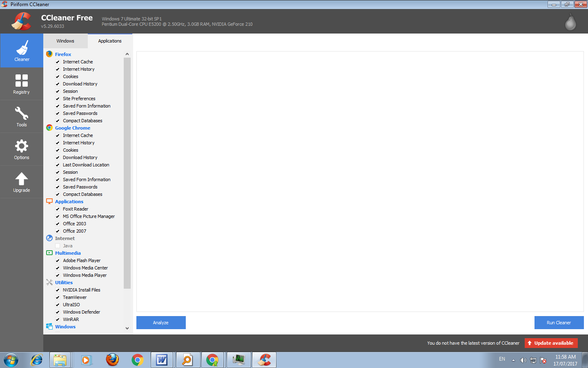Click the Multimedia category icon
Screen dimensions: 588x368
(x=49, y=253)
